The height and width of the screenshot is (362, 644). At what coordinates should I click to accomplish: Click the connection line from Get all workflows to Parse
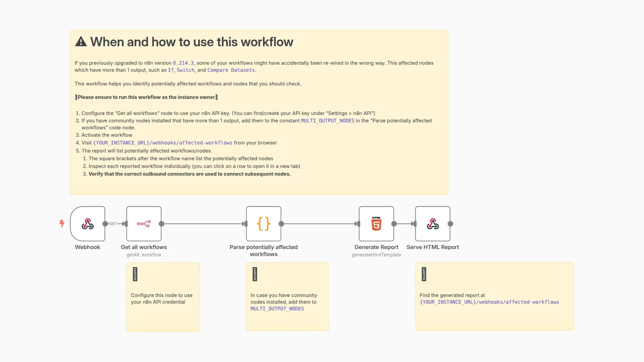(x=204, y=224)
